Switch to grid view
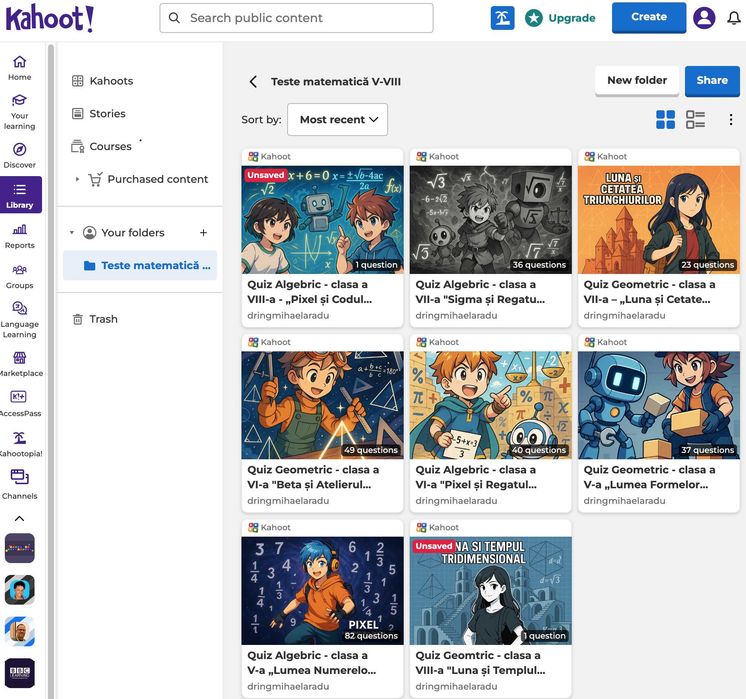 pos(665,119)
